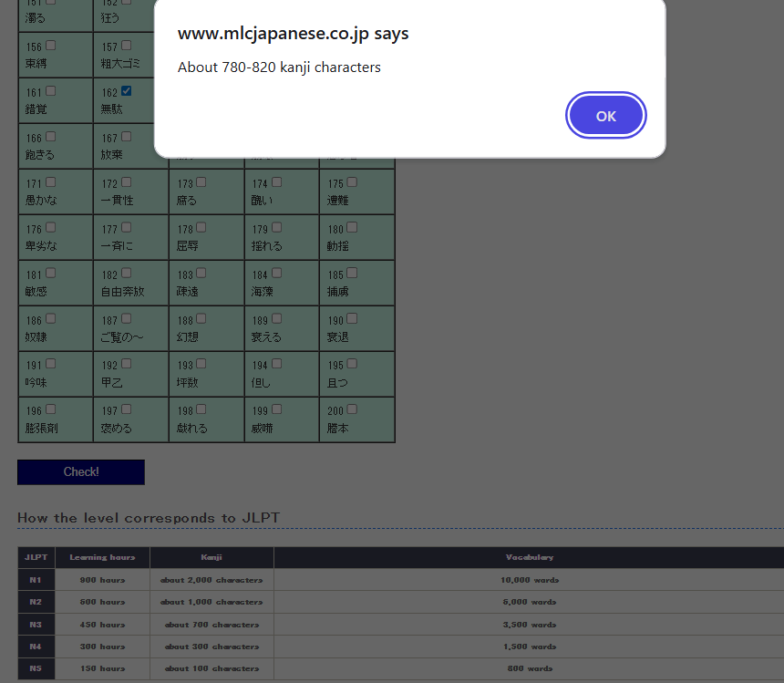Click '5,000 words' cell
This screenshot has width=784, height=683.
(530, 602)
